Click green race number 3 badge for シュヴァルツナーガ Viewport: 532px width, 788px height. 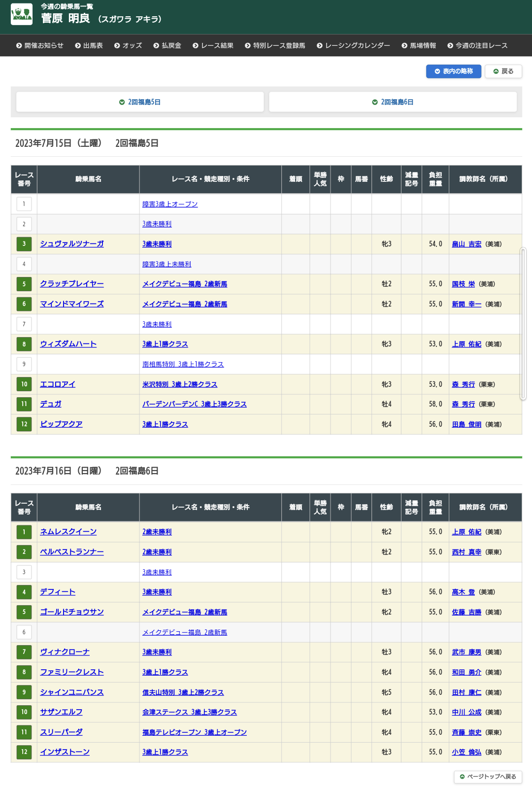coord(24,244)
